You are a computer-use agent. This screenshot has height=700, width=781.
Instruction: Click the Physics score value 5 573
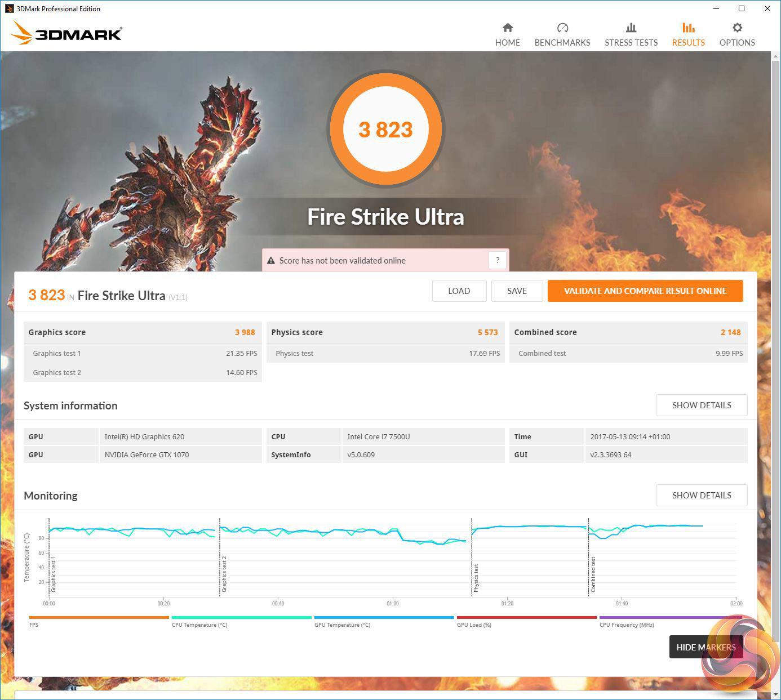[488, 332]
